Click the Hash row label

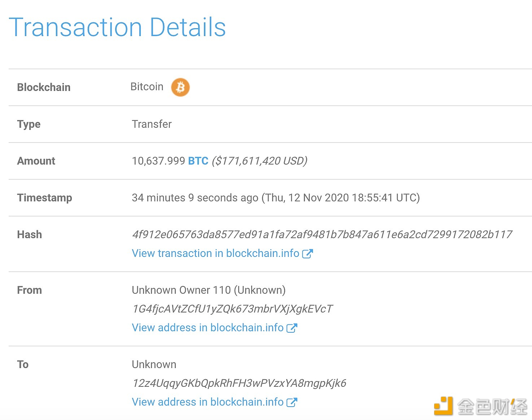[x=30, y=235]
